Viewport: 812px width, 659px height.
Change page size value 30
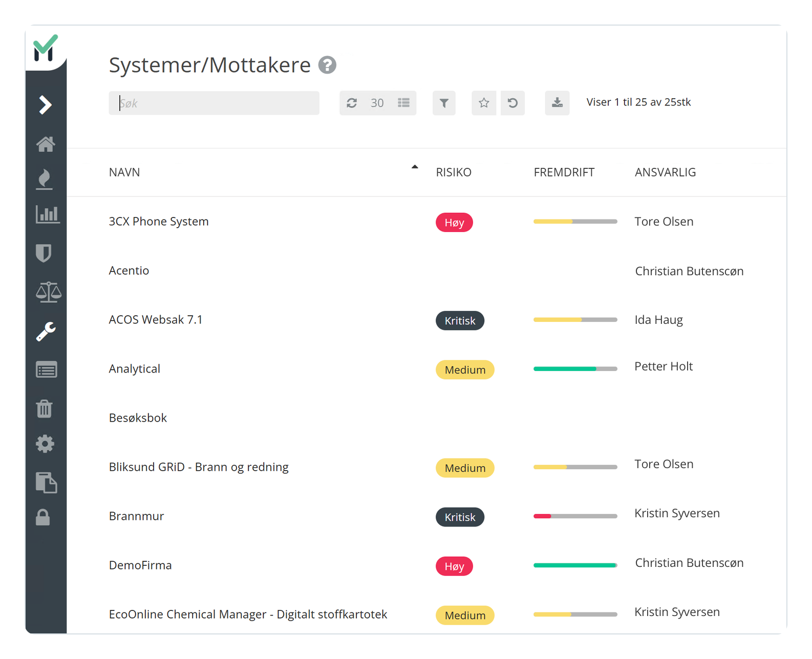tap(377, 103)
